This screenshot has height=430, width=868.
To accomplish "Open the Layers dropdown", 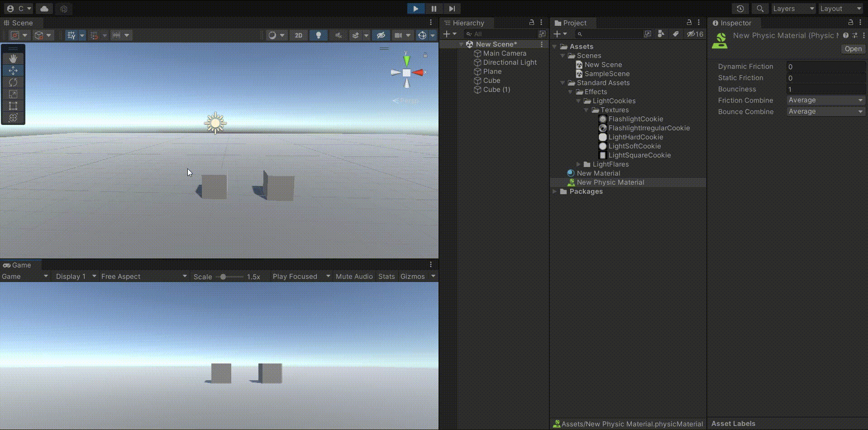I will [x=793, y=9].
